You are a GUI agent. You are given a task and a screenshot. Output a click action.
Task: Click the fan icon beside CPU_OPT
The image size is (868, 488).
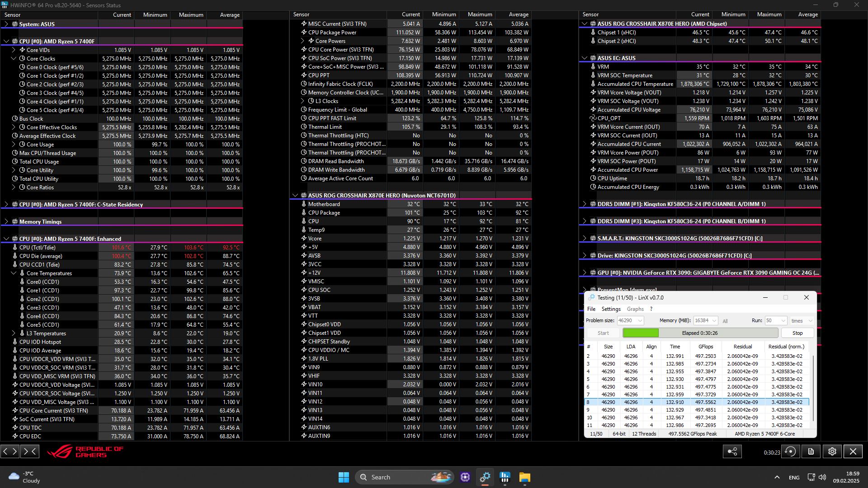[x=593, y=118]
